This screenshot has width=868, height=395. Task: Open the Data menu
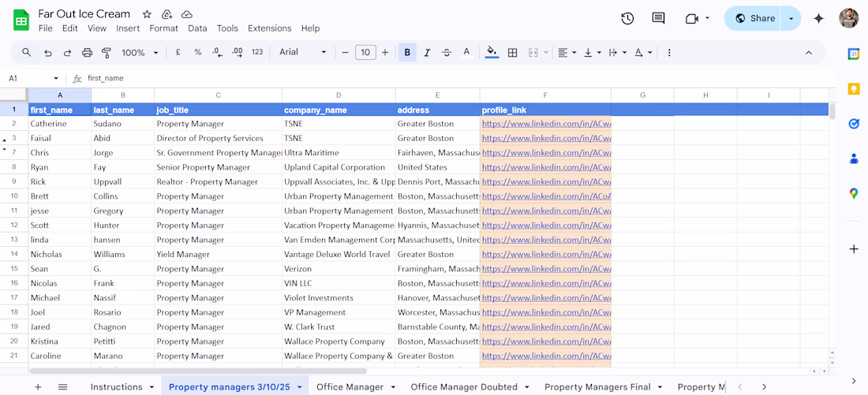pos(197,28)
